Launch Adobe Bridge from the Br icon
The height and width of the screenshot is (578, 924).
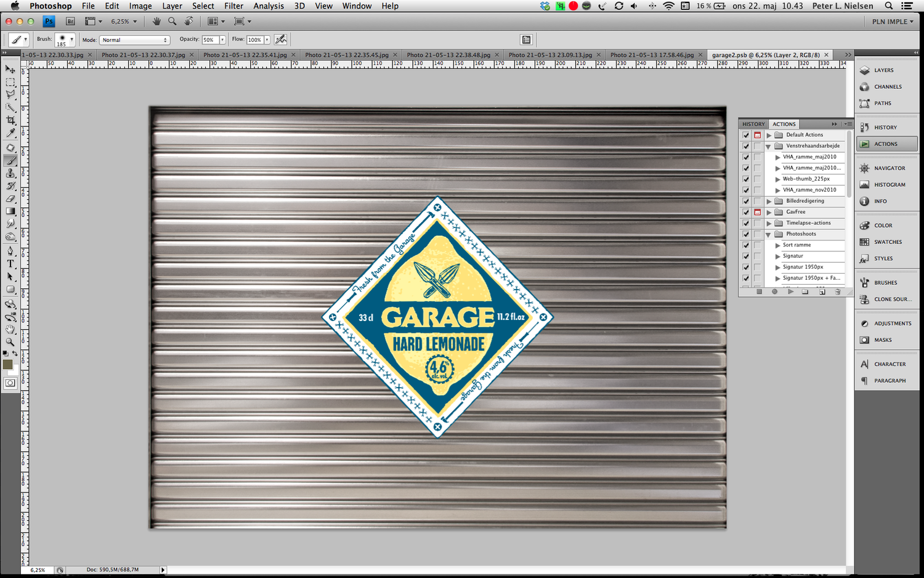point(70,22)
